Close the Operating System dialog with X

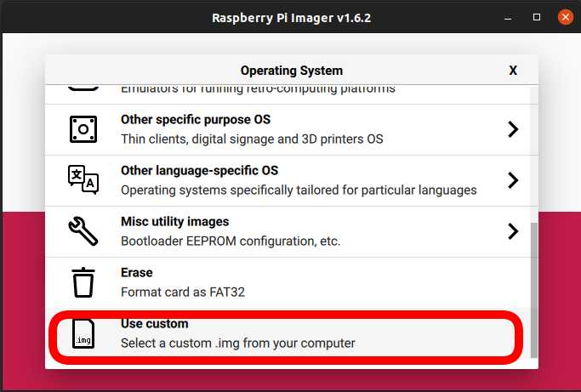[513, 71]
